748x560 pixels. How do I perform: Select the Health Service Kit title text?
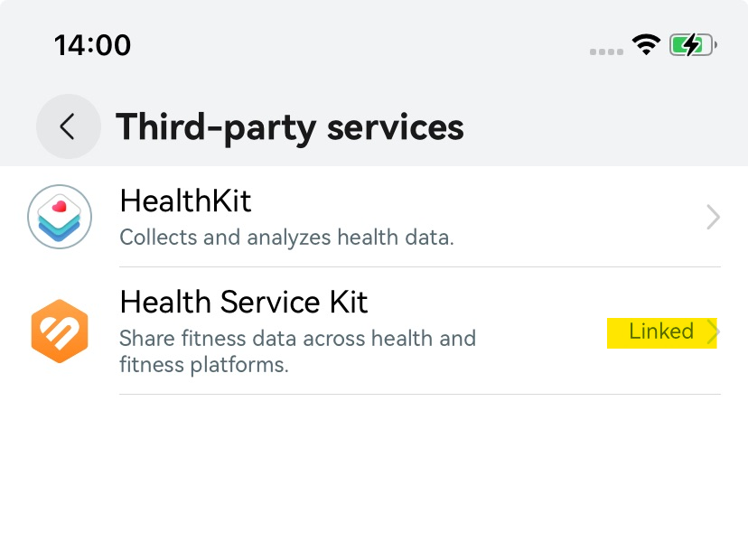[244, 301]
